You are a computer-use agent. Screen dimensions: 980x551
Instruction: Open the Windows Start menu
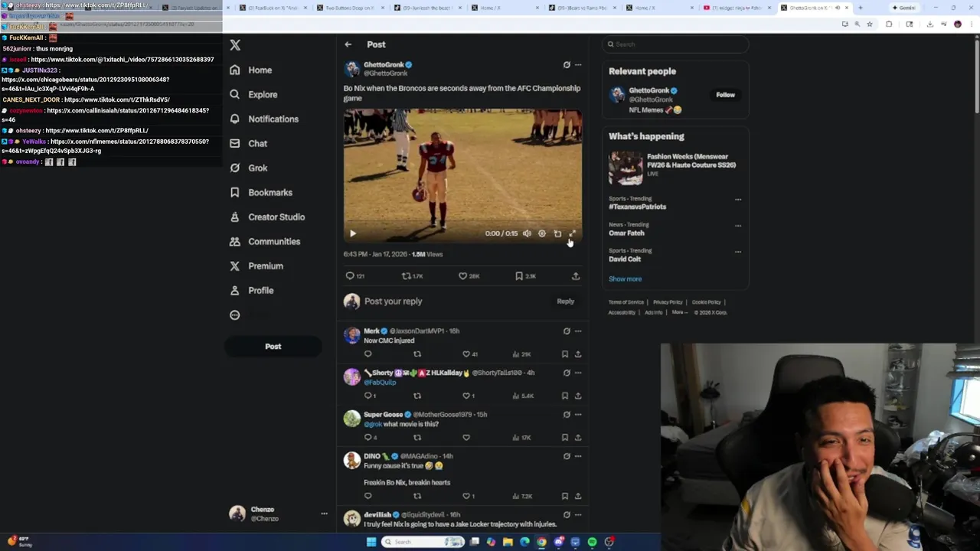pyautogui.click(x=371, y=542)
